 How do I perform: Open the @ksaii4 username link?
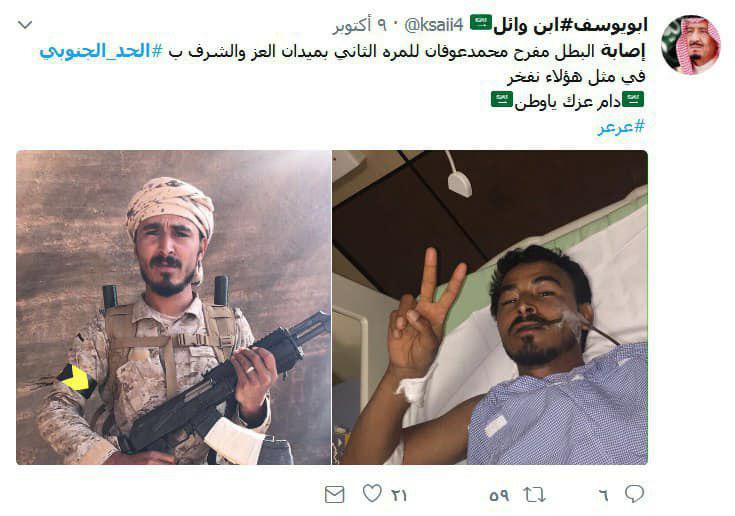(434, 24)
